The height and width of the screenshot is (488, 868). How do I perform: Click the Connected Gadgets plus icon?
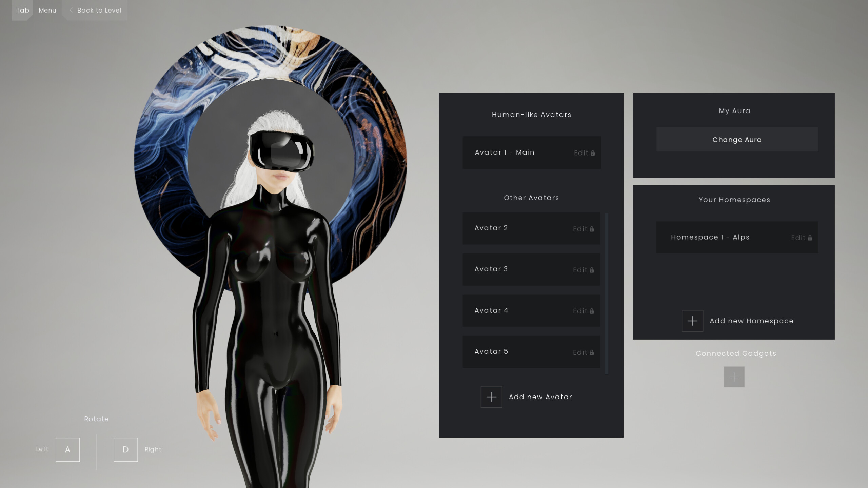(734, 377)
